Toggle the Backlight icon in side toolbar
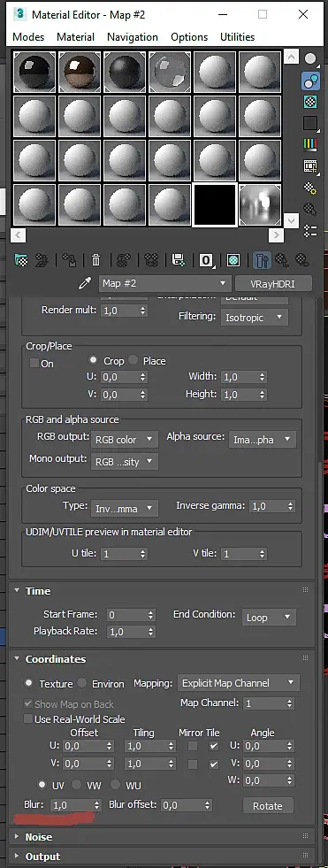The height and width of the screenshot is (868, 328). [311, 81]
